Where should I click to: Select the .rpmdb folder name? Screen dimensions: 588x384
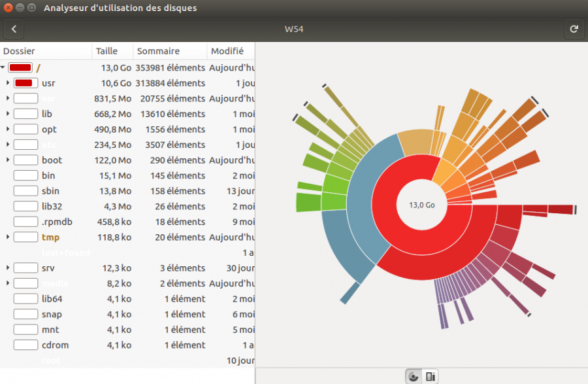pyautogui.click(x=57, y=222)
